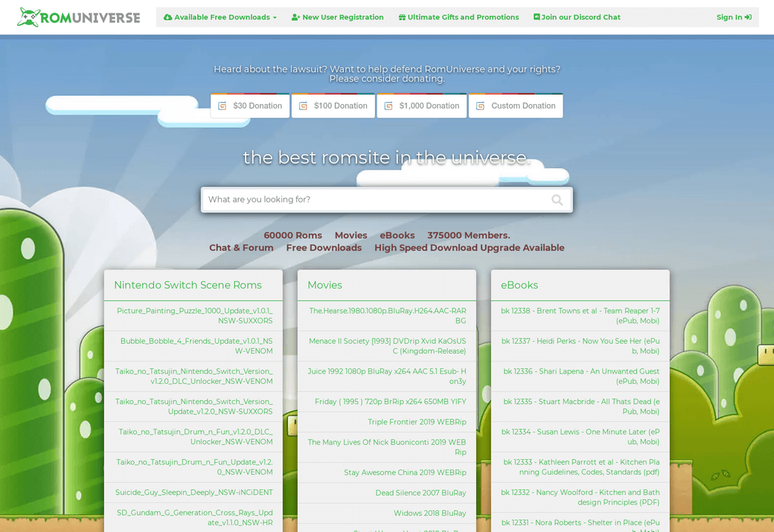Open bk 12337 Heidi Perks Now You See Her
This screenshot has width=774, height=532.
click(580, 346)
